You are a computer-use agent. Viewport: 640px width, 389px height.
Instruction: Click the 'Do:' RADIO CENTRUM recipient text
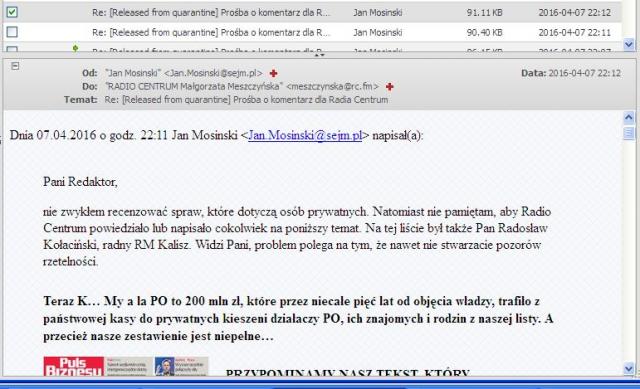[242, 87]
